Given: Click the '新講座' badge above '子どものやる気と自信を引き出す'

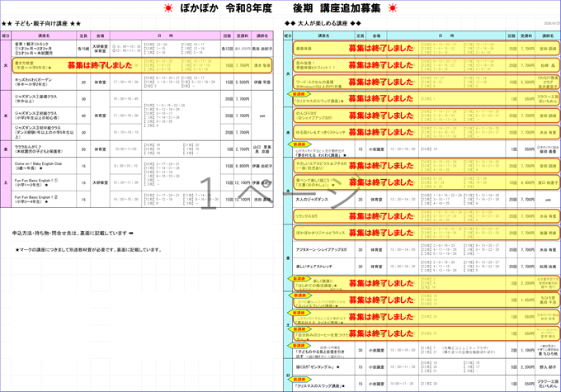Looking at the screenshot, I should click(x=299, y=346).
